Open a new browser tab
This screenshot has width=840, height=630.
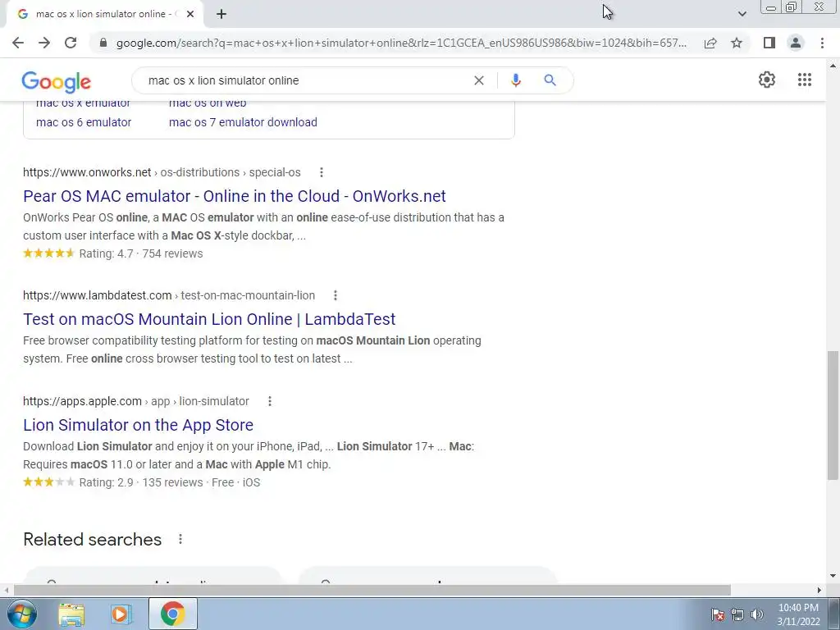[221, 14]
